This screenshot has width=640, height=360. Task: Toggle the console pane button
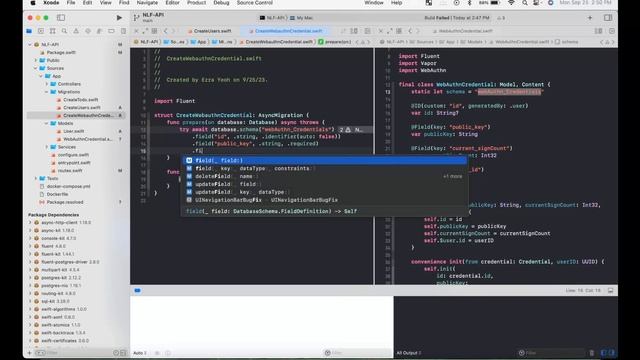tap(611, 353)
